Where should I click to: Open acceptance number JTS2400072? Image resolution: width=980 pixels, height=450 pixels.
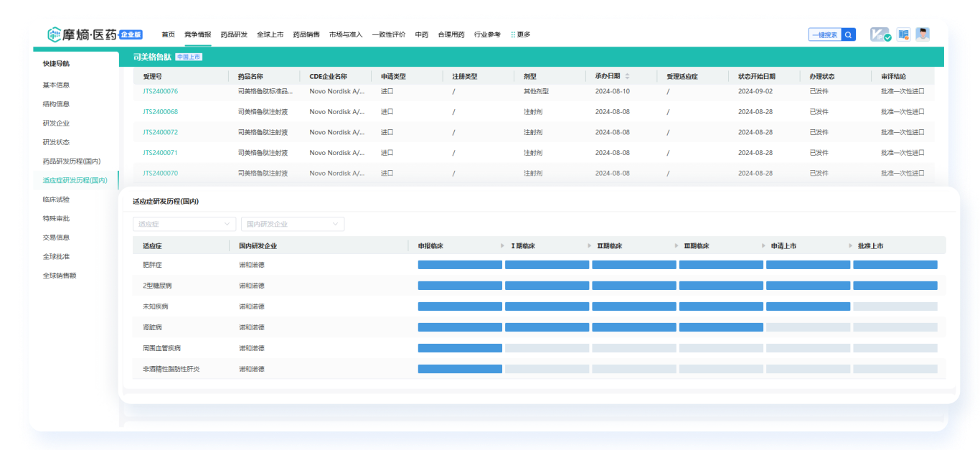160,132
